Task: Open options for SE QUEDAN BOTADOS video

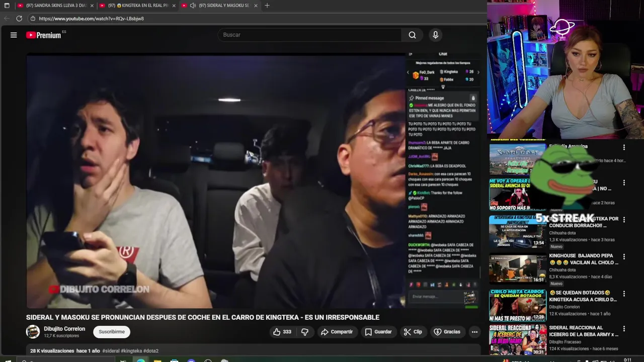Action: click(624, 293)
